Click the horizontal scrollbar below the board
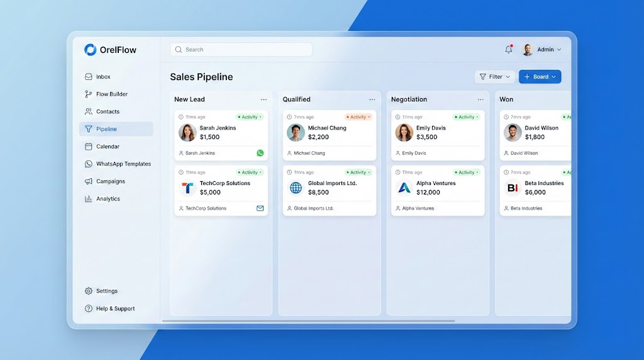This screenshot has height=360, width=644. click(308, 321)
